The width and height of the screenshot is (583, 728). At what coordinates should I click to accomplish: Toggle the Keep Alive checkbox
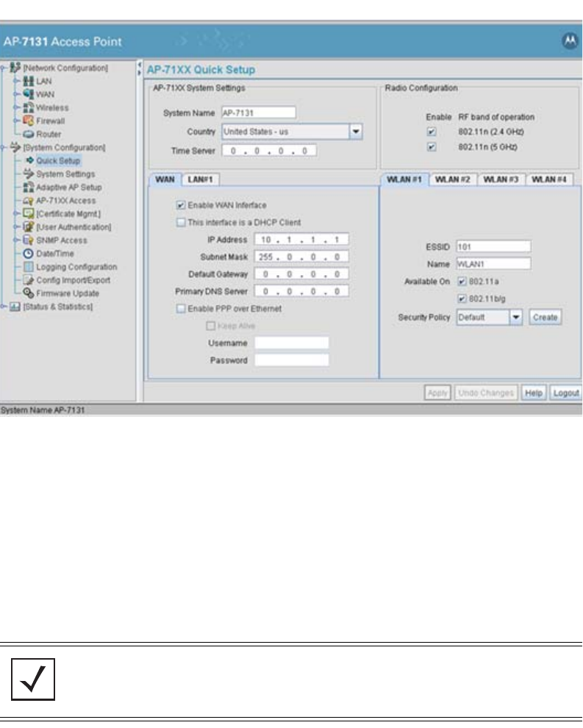point(211,326)
